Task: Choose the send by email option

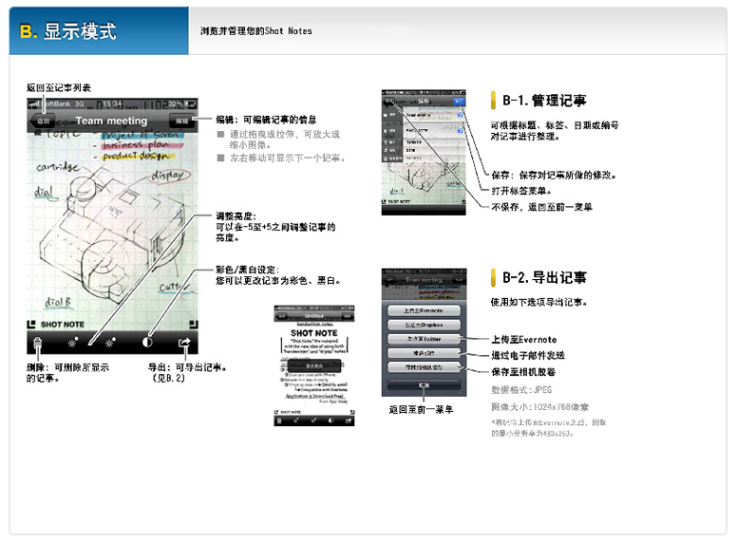Action: coord(424,353)
